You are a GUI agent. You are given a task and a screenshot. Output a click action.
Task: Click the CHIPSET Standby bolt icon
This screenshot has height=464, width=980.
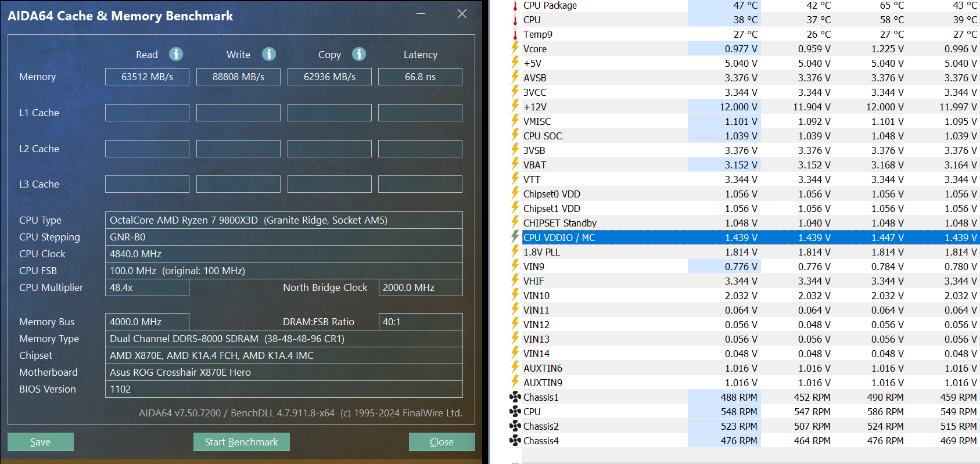pos(515,222)
